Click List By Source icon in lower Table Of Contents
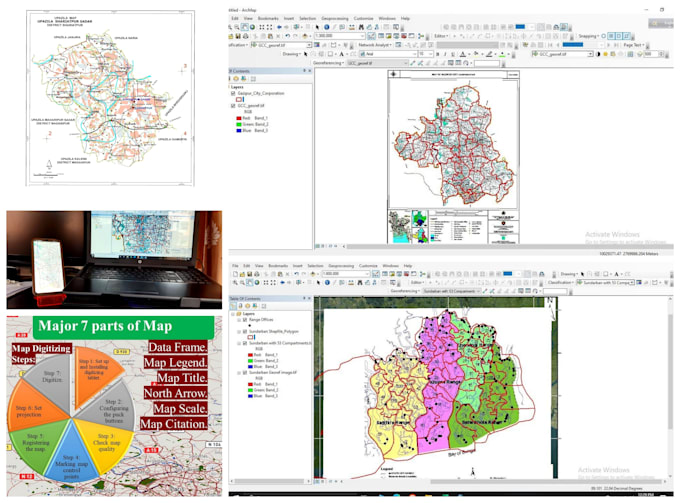Screen dimensions: 680x503 click(240, 306)
